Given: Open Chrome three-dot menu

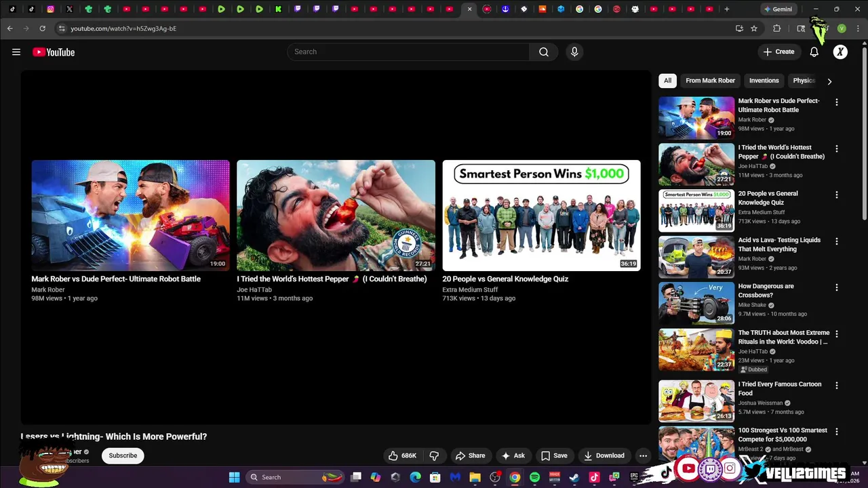Looking at the screenshot, I should coord(859,28).
